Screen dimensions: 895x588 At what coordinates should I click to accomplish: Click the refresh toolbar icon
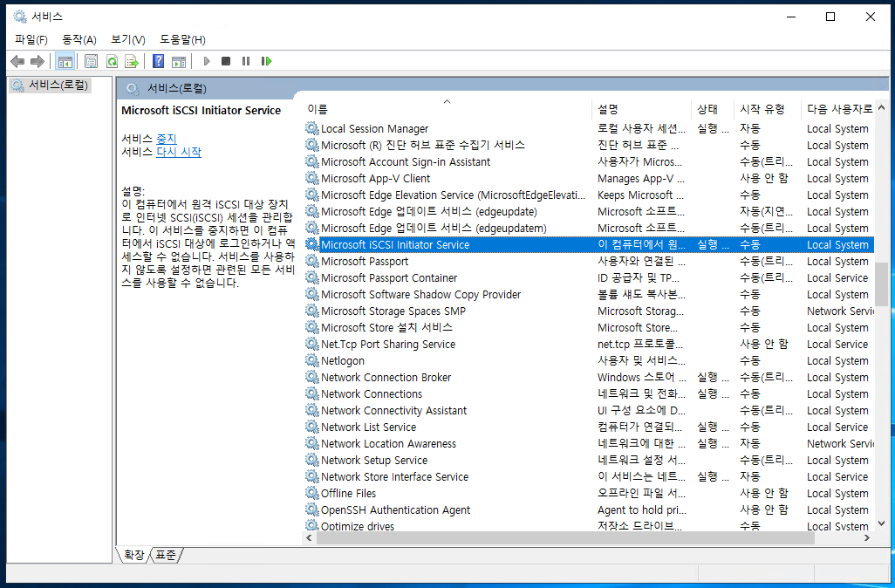[x=113, y=61]
